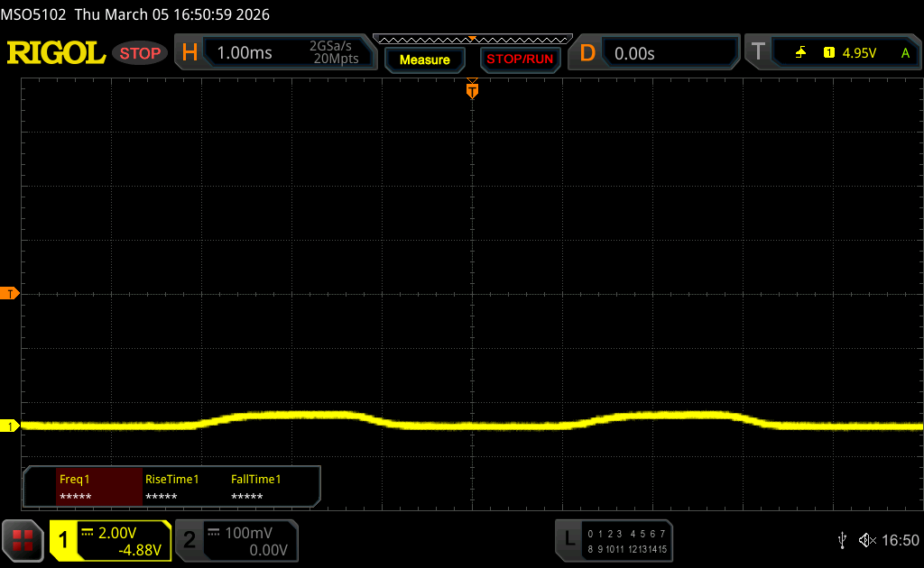Click the red STOP status badge
The image size is (924, 568).
pos(140,53)
